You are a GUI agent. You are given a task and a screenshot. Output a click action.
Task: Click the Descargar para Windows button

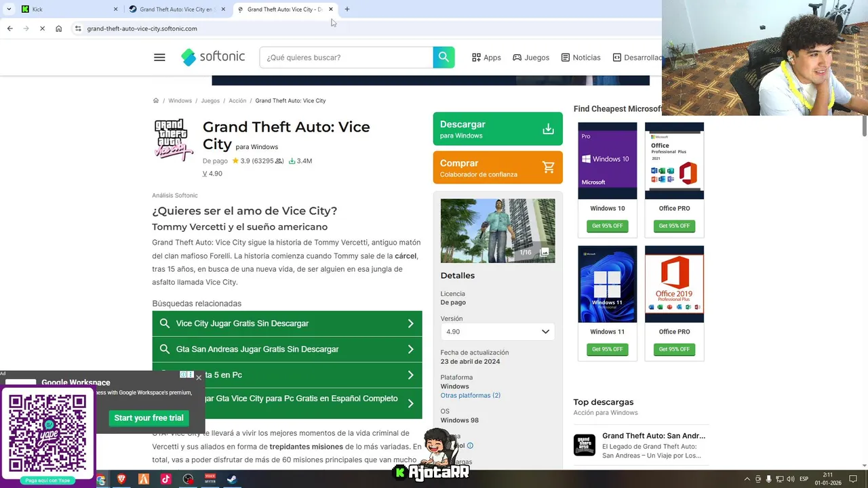tap(498, 129)
